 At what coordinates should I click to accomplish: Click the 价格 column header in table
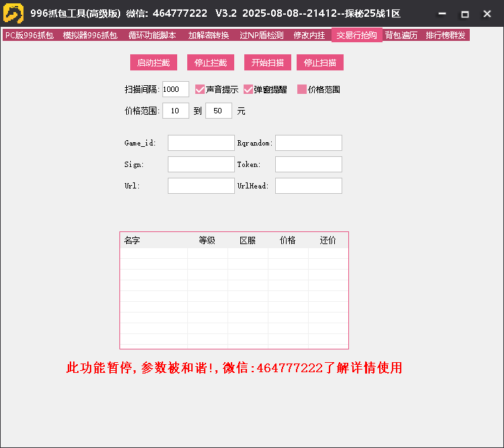coord(288,240)
